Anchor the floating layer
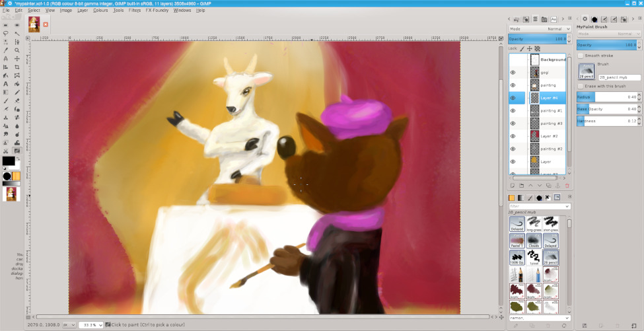644x331 pixels. [557, 186]
